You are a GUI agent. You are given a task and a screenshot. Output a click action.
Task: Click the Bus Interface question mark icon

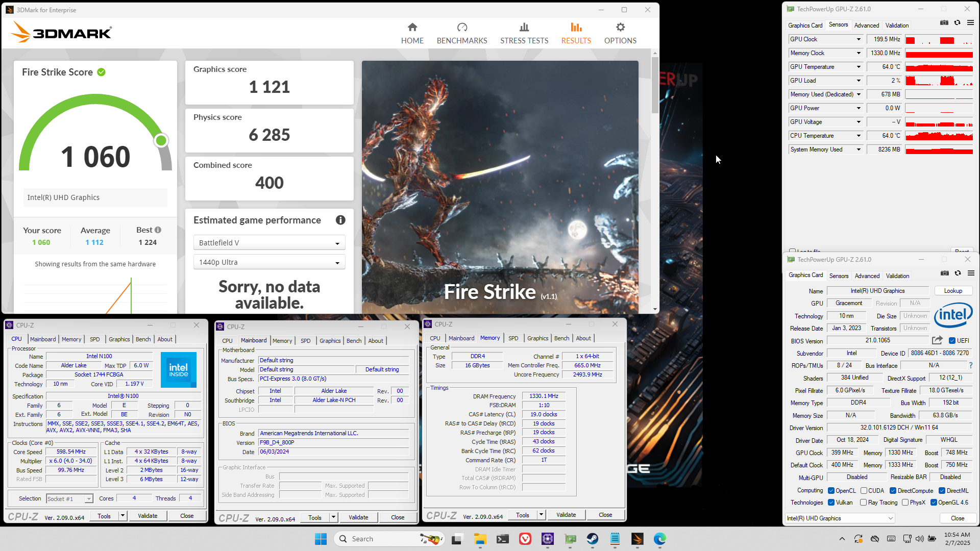tap(971, 365)
